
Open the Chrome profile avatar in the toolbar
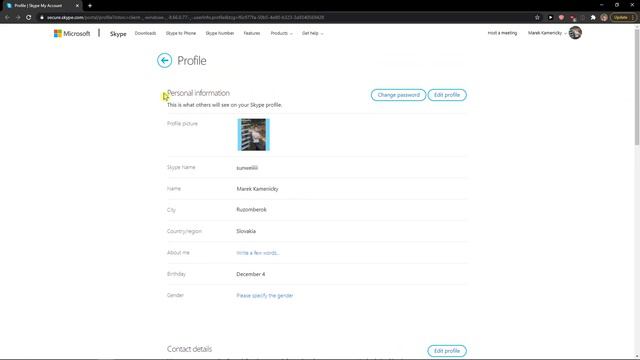(604, 18)
